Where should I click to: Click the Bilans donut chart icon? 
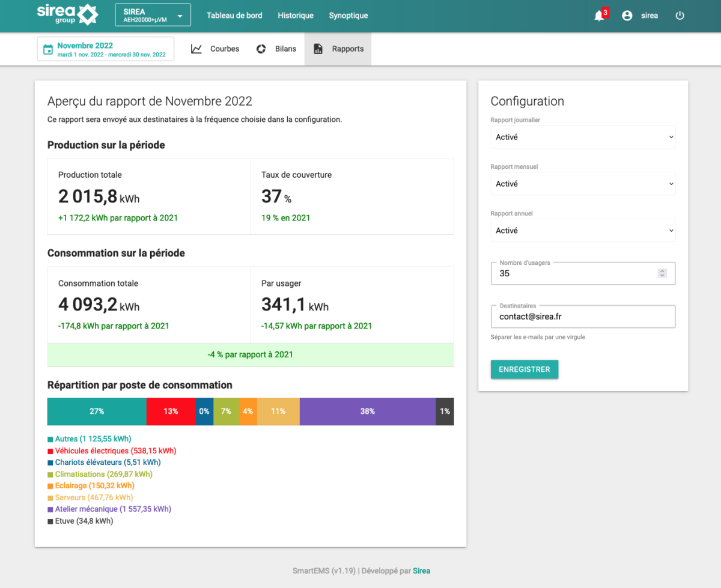[x=261, y=49]
